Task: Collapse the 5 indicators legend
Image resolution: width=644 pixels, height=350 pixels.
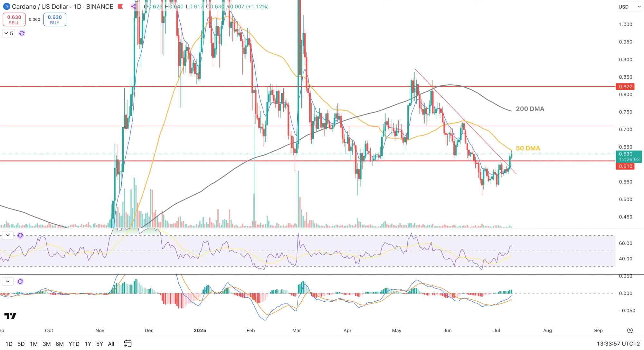Action: click(9, 33)
